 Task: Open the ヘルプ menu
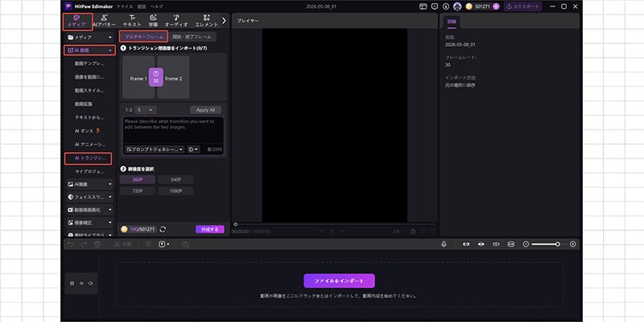pyautogui.click(x=156, y=6)
